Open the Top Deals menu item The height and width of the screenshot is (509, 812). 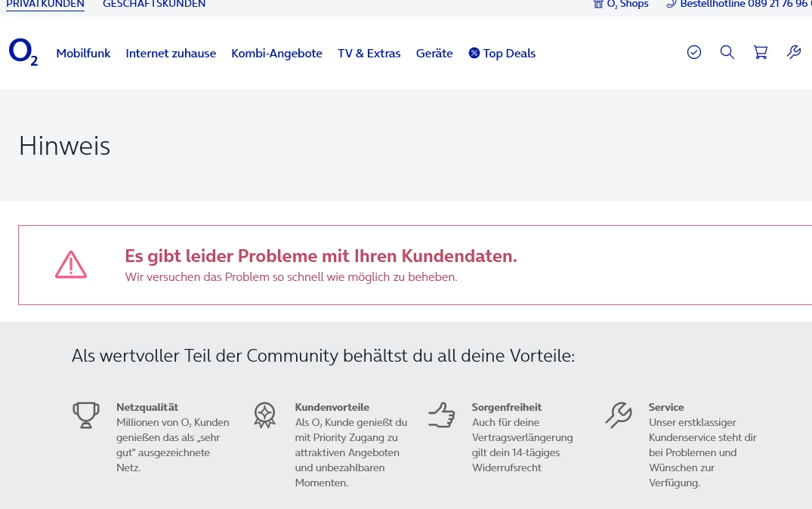[502, 54]
